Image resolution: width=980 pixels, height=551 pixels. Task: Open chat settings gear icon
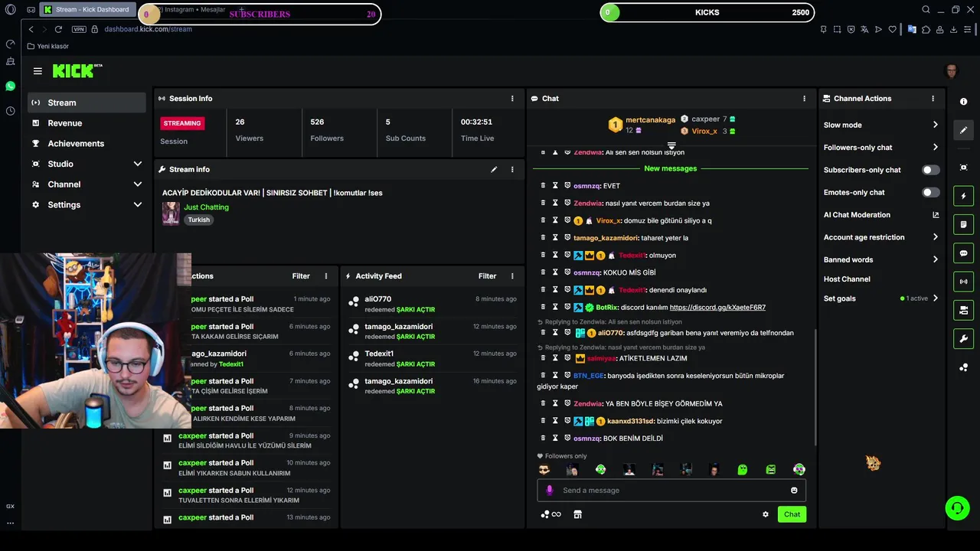(x=765, y=514)
